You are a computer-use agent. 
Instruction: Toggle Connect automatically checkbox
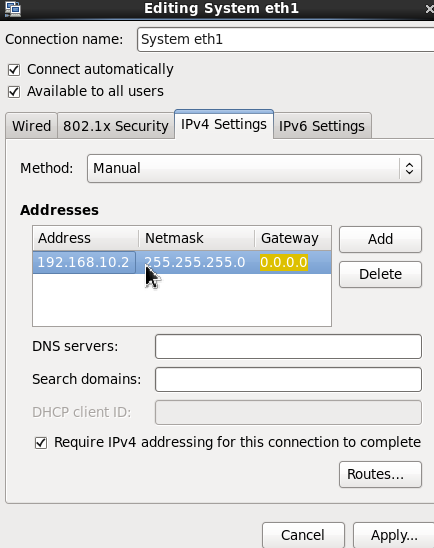14,70
